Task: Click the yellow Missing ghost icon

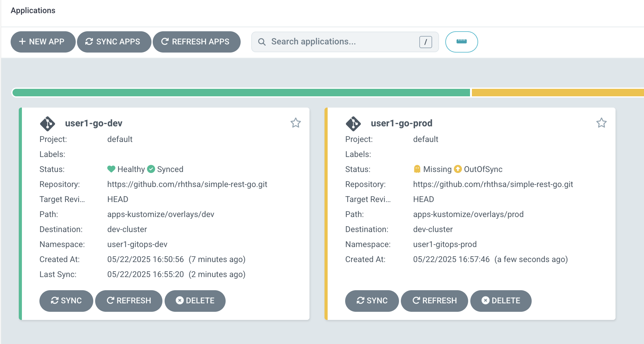Action: (x=417, y=169)
